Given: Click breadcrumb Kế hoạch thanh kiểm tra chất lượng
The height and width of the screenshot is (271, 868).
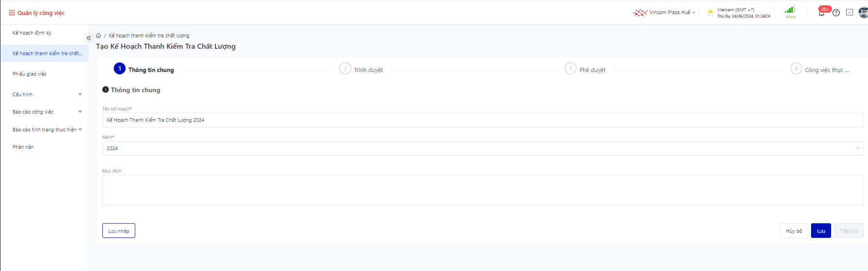Looking at the screenshot, I should (149, 36).
